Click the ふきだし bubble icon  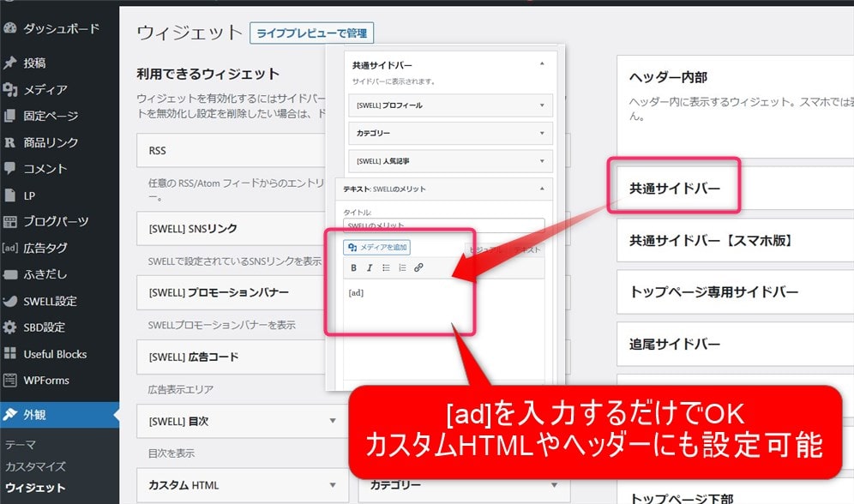pos(9,274)
